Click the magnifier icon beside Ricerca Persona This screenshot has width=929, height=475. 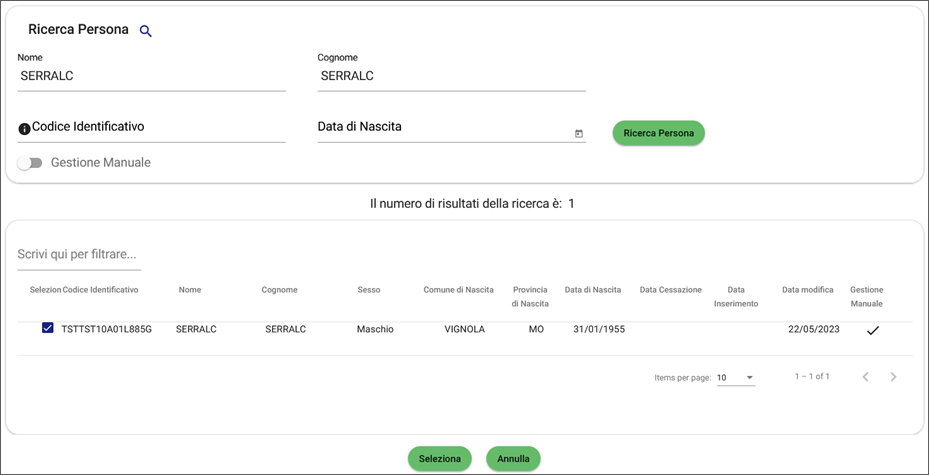tap(146, 31)
